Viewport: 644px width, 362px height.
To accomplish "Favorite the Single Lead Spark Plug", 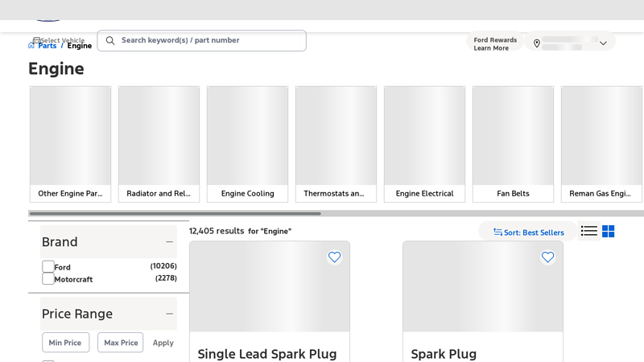I will [x=334, y=257].
